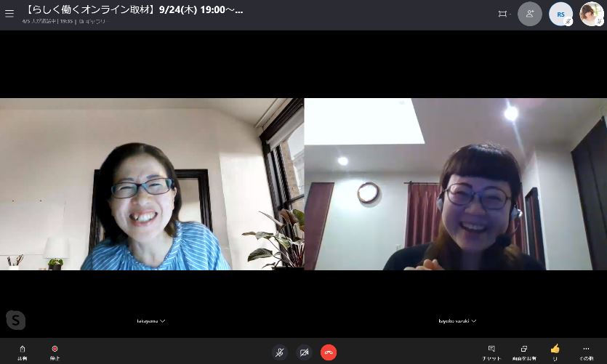Open the more options ellipsis menu
607x364 pixels.
tap(586, 353)
